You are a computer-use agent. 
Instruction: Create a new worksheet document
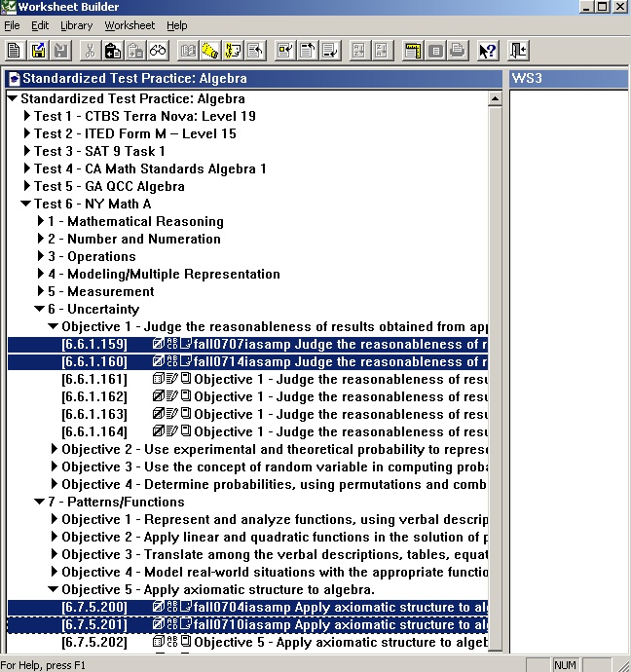tap(15, 51)
